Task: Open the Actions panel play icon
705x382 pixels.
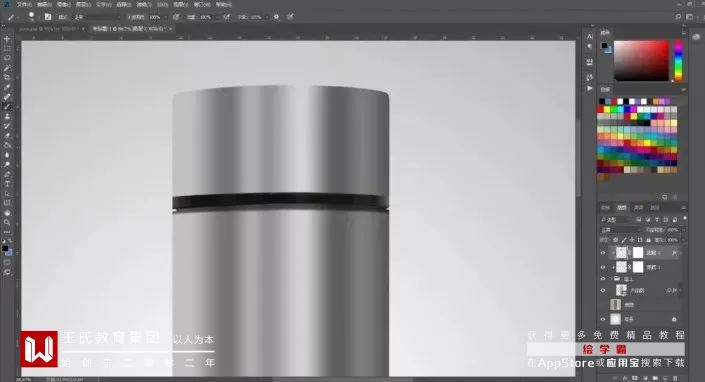Action: pyautogui.click(x=589, y=89)
